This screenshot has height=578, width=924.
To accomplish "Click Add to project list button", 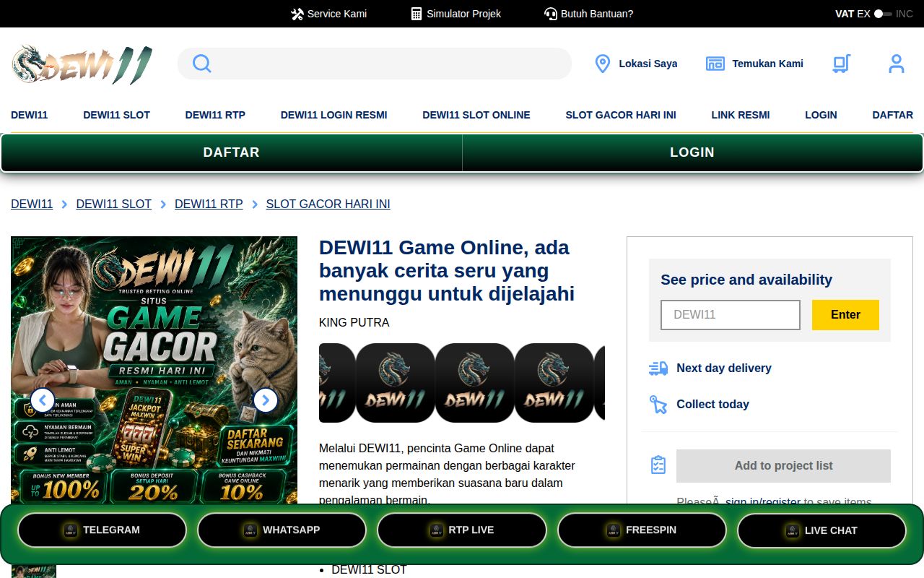I will 783,466.
